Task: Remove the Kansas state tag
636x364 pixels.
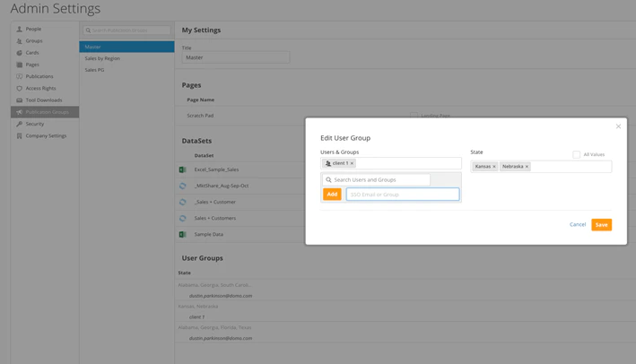Action: coord(494,167)
